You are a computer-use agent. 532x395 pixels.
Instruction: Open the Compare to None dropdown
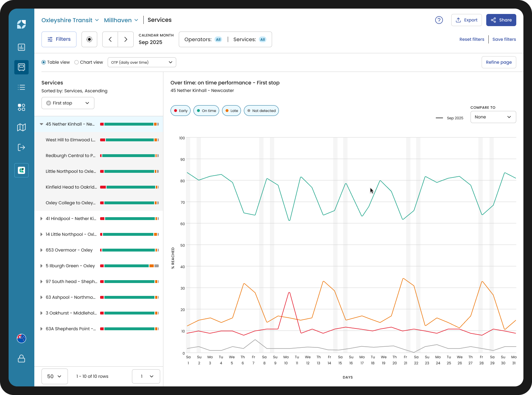(493, 117)
